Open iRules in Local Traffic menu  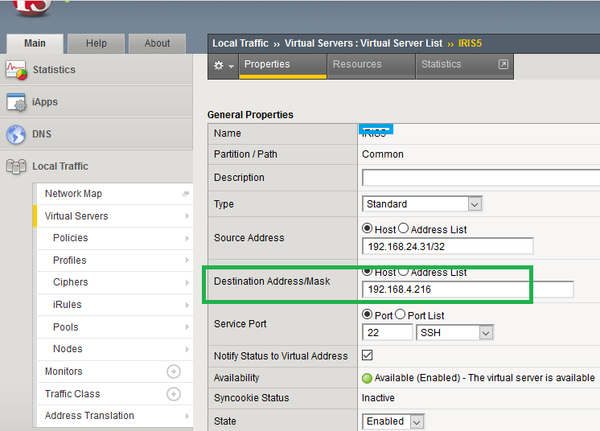(67, 305)
